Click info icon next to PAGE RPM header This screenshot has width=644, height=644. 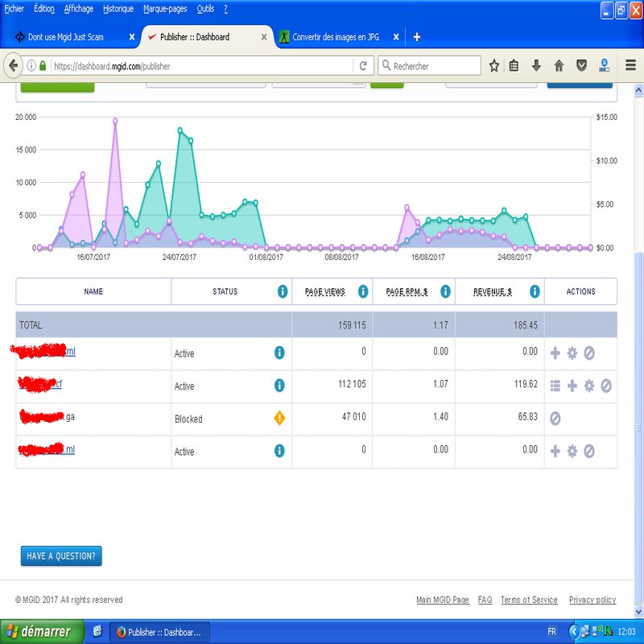[x=445, y=291]
